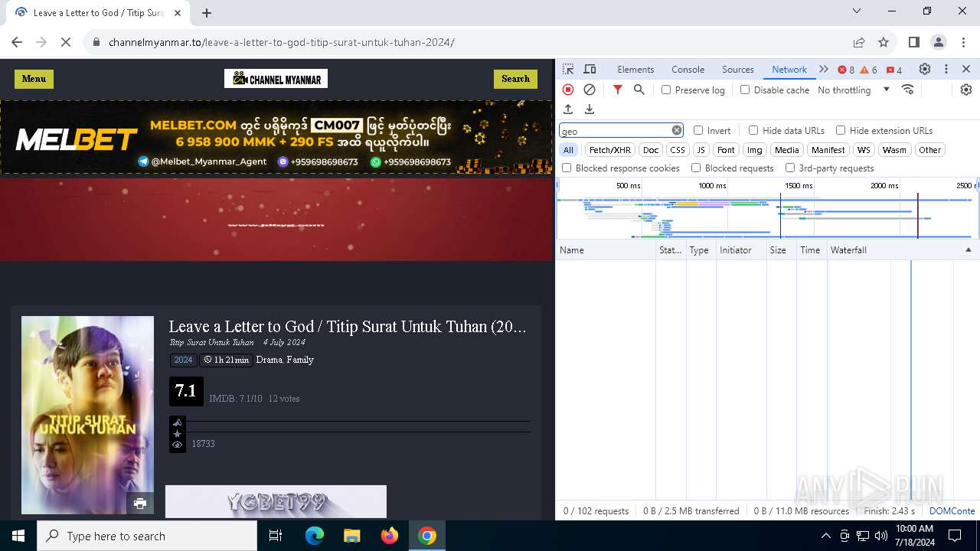Open Chrome side panel icon
980x551 pixels.
click(x=913, y=42)
